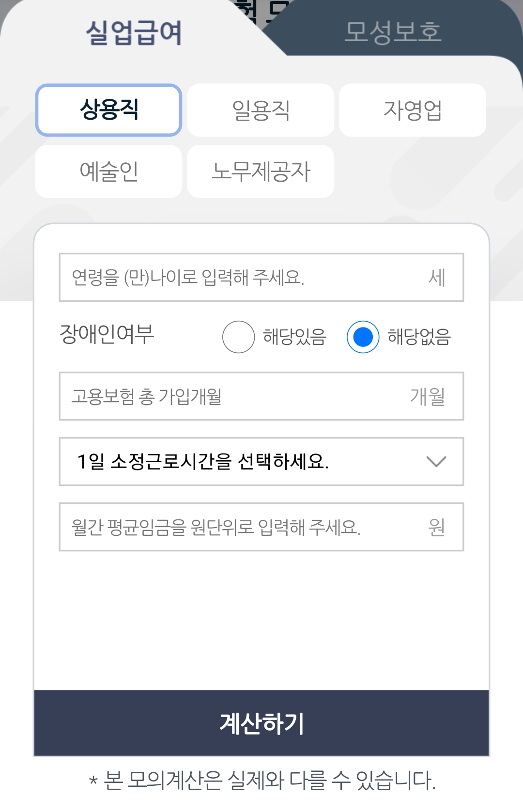Focus the age (만)나이 input field
This screenshot has width=523, height=812.
tap(261, 277)
